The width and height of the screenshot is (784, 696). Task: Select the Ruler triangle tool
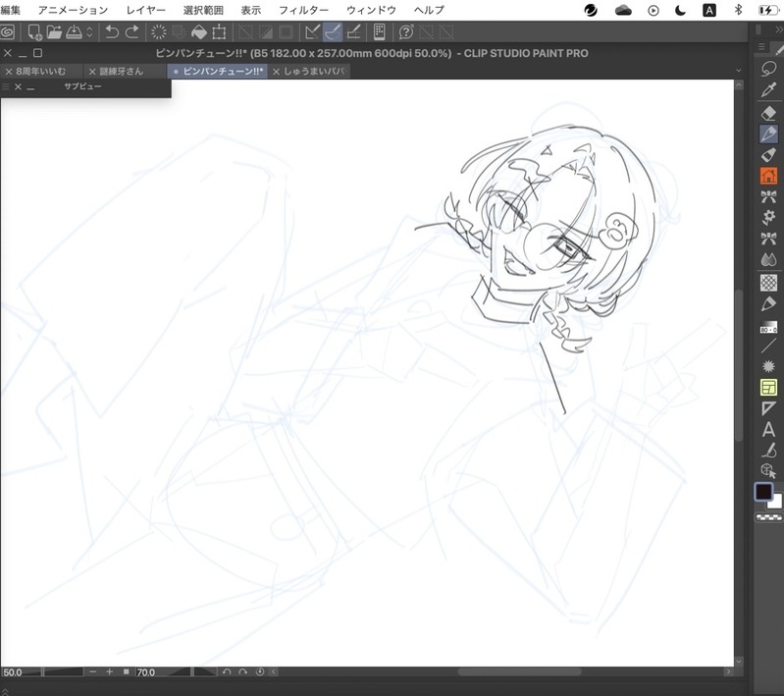(768, 408)
